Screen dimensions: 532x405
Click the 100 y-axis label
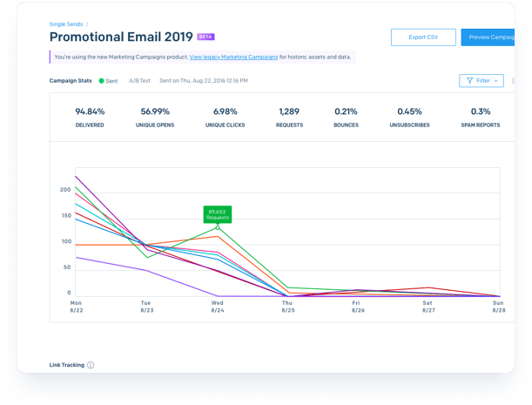66,241
